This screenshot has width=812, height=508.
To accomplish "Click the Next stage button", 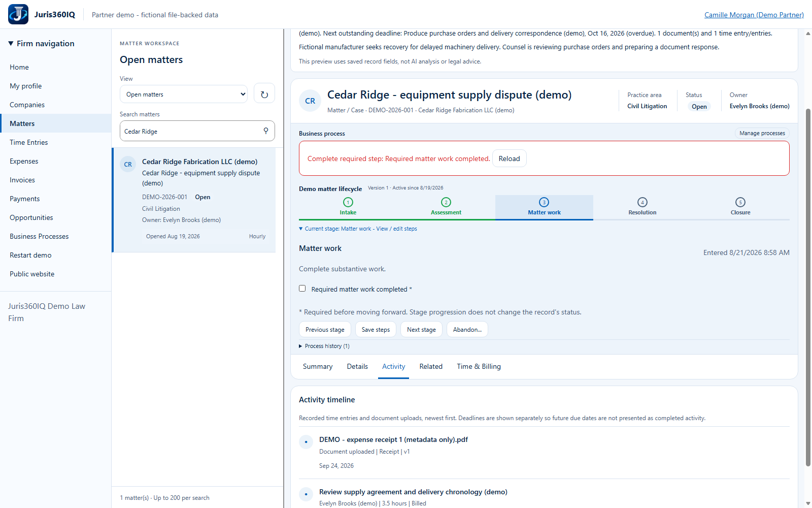I will tap(421, 330).
